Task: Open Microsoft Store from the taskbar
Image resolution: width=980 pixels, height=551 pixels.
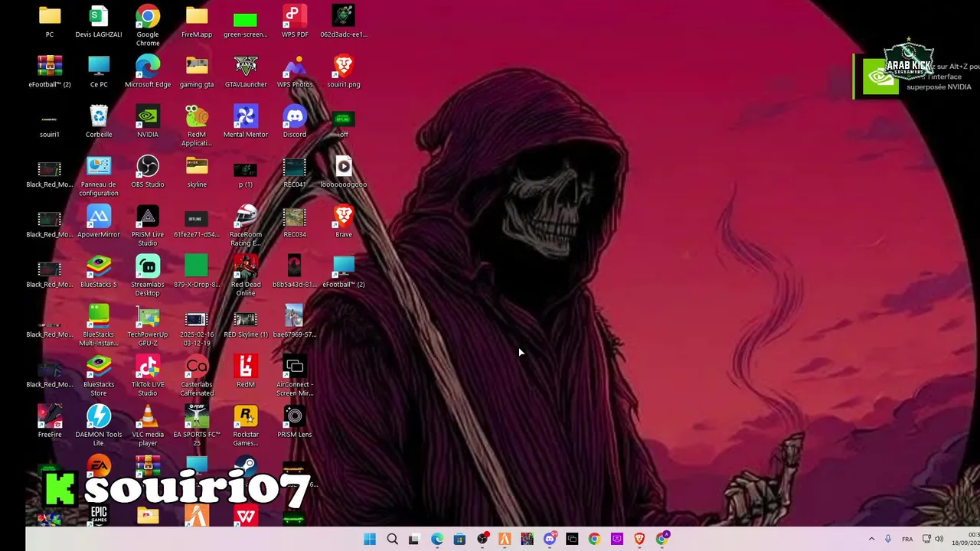Action: pos(459,539)
